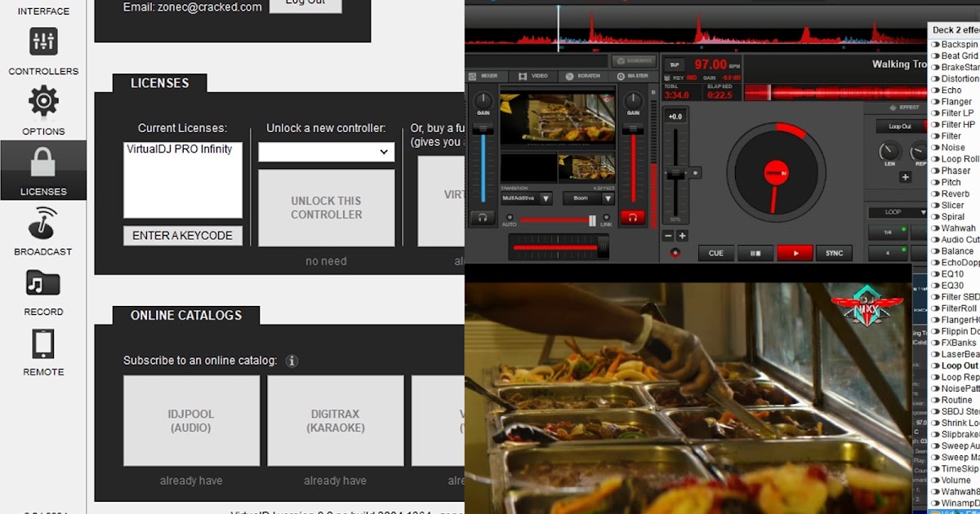Switch to the SCRATCH tab
980x514 pixels.
click(583, 76)
